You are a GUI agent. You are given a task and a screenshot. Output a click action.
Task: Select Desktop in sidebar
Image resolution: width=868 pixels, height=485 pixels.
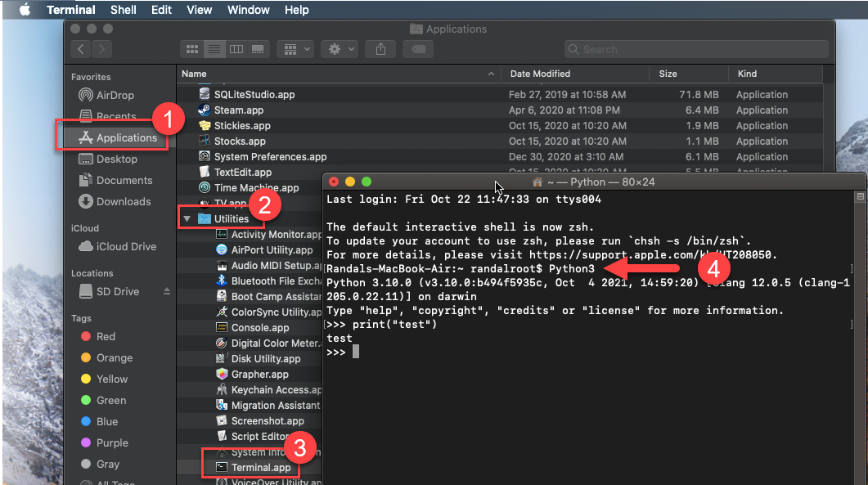pyautogui.click(x=108, y=159)
